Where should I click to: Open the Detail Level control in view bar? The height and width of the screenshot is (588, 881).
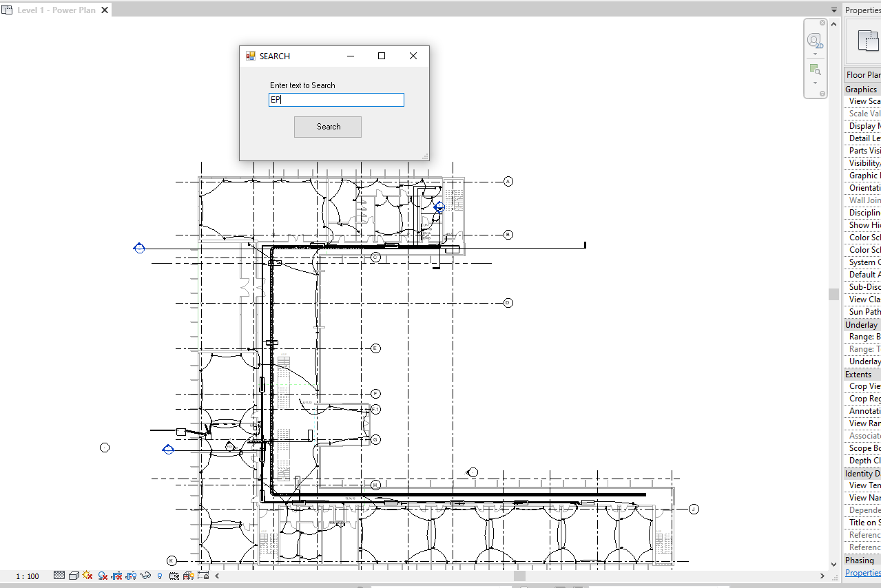[x=59, y=576]
